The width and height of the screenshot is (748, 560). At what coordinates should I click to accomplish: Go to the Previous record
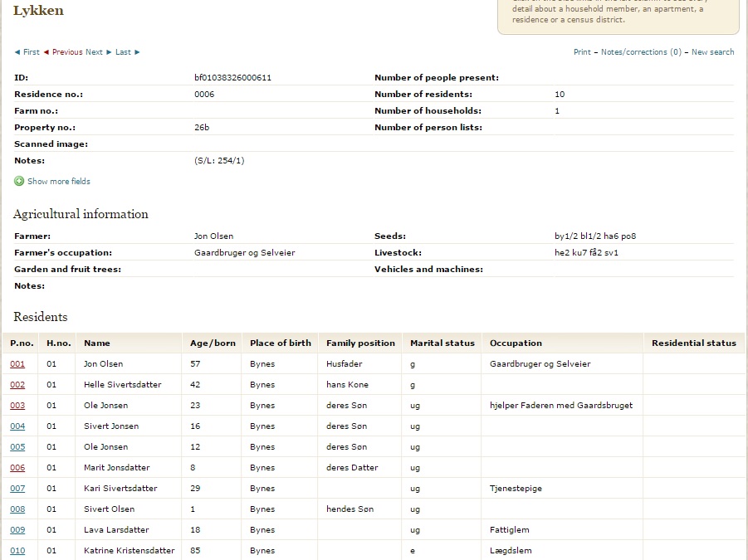tap(67, 52)
